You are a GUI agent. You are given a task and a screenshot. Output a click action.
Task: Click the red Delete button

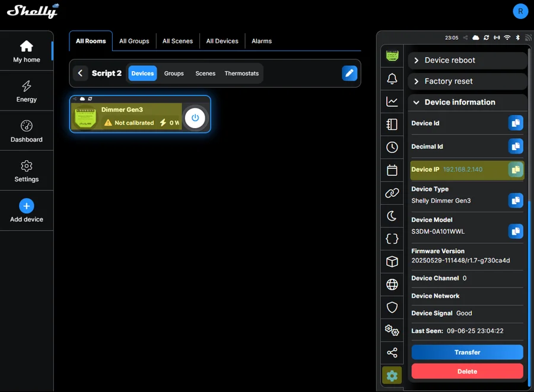point(468,371)
